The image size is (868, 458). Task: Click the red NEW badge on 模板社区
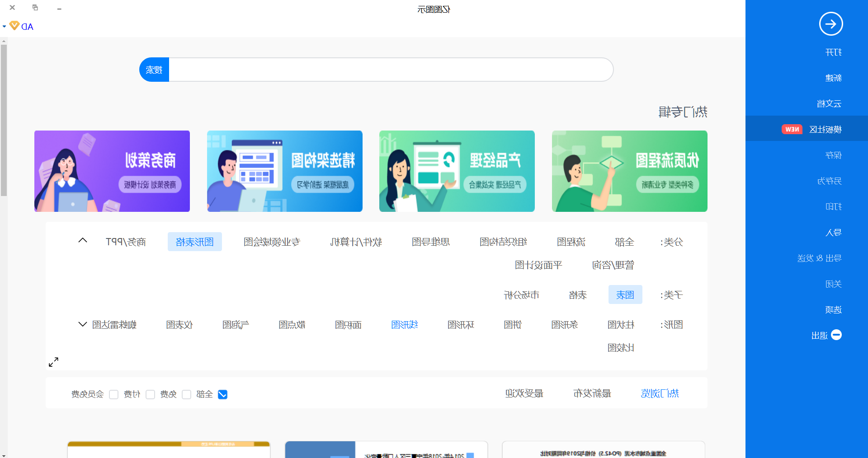[792, 129]
